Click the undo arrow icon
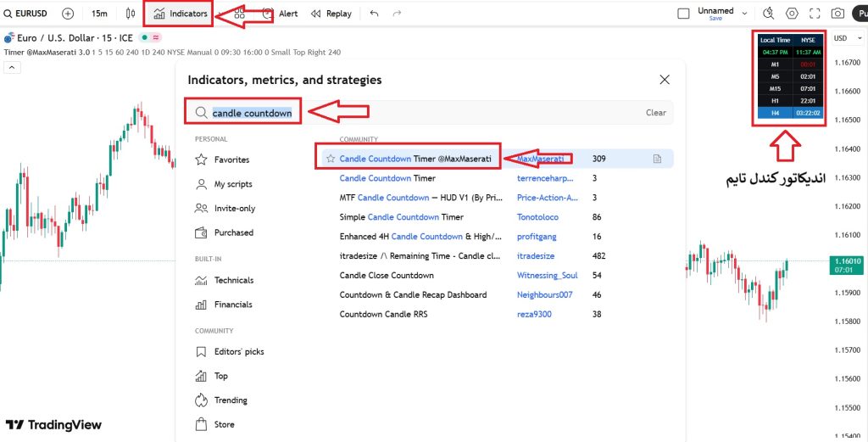This screenshot has height=442, width=868. [374, 14]
